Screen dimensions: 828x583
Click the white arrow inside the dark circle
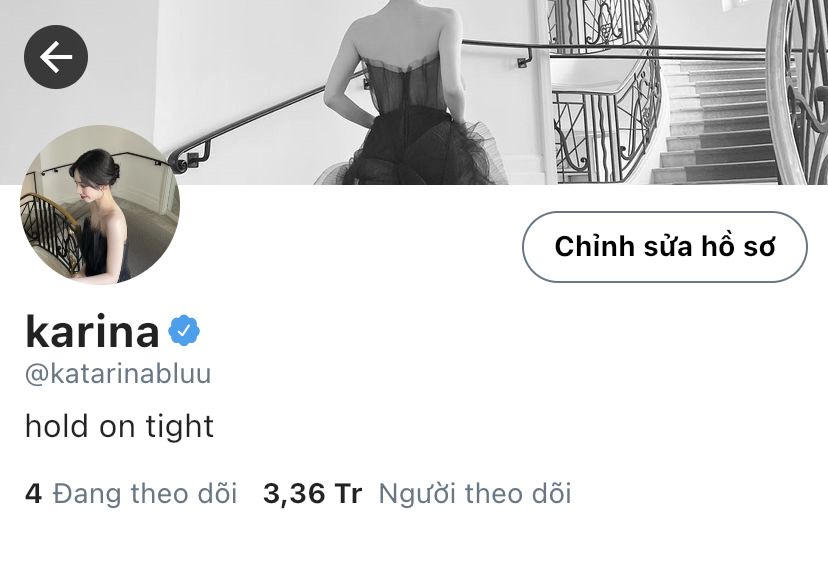pyautogui.click(x=56, y=57)
